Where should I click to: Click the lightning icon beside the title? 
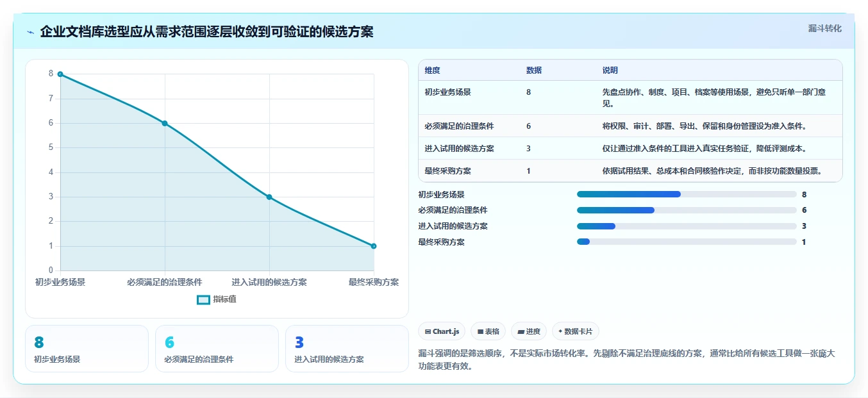point(30,32)
